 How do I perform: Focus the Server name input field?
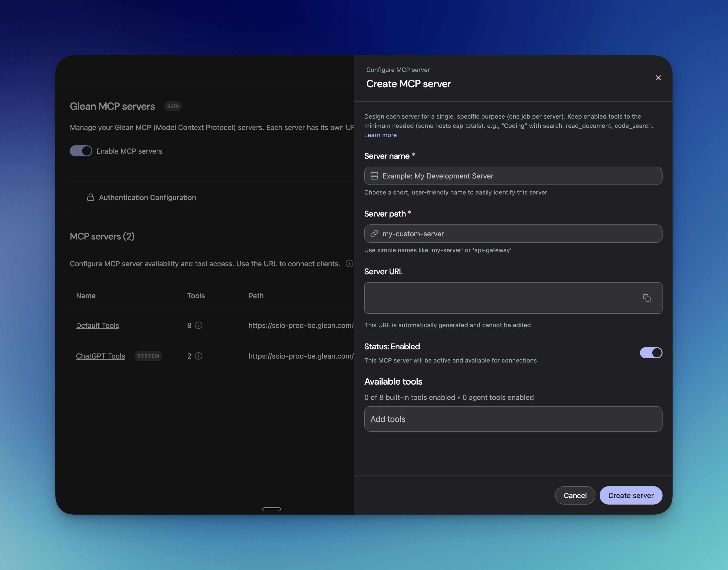click(517, 176)
